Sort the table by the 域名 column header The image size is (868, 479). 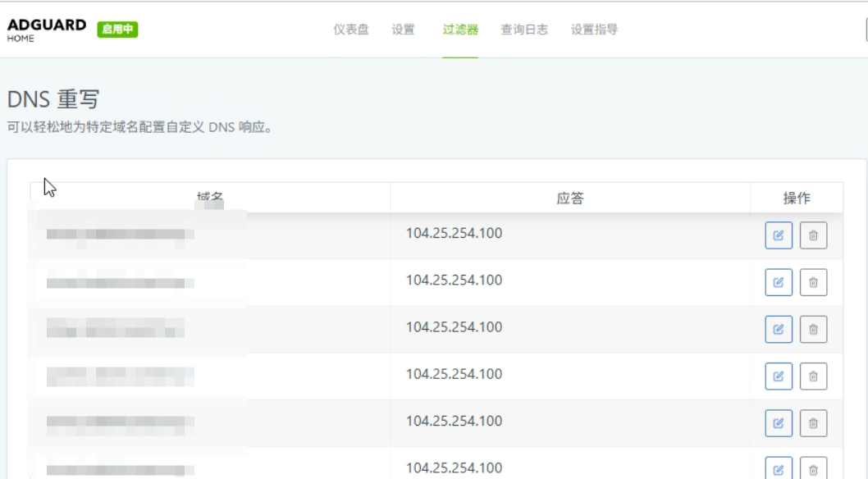tap(211, 198)
